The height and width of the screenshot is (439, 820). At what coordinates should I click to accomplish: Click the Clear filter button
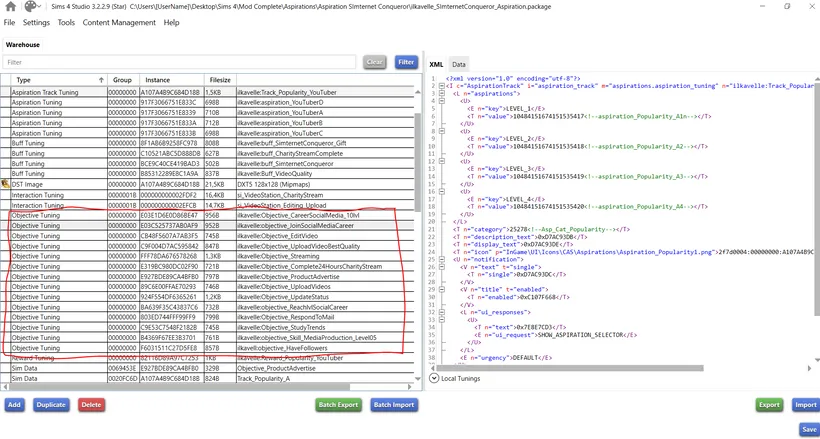tap(374, 62)
